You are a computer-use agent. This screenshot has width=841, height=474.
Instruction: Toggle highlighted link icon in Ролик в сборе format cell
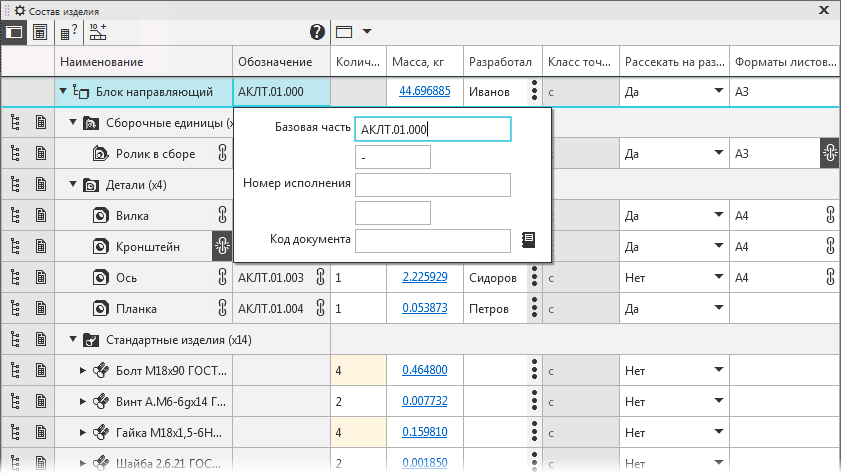tap(830, 154)
